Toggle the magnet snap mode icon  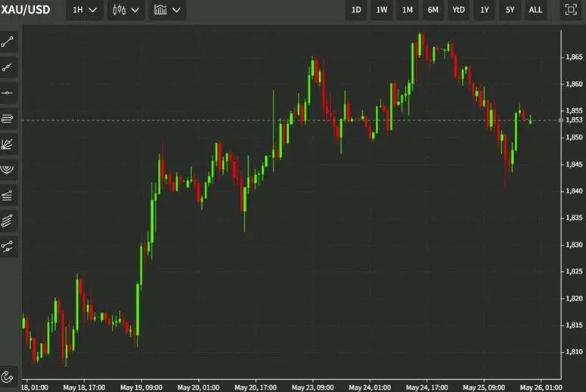coord(9,375)
